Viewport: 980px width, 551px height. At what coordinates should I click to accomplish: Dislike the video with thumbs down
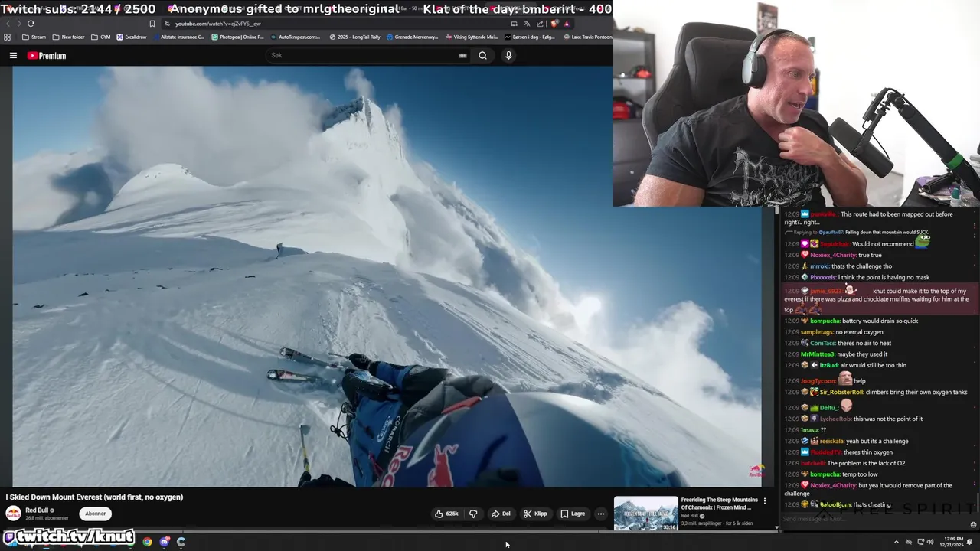[x=473, y=514]
